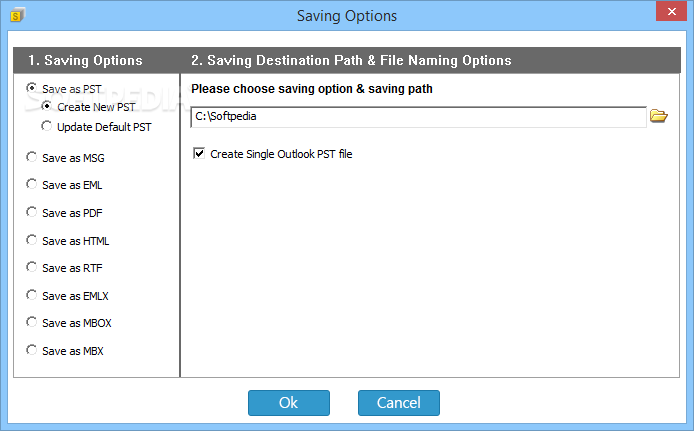
Task: Pick Save as PDF format
Action: tap(32, 212)
